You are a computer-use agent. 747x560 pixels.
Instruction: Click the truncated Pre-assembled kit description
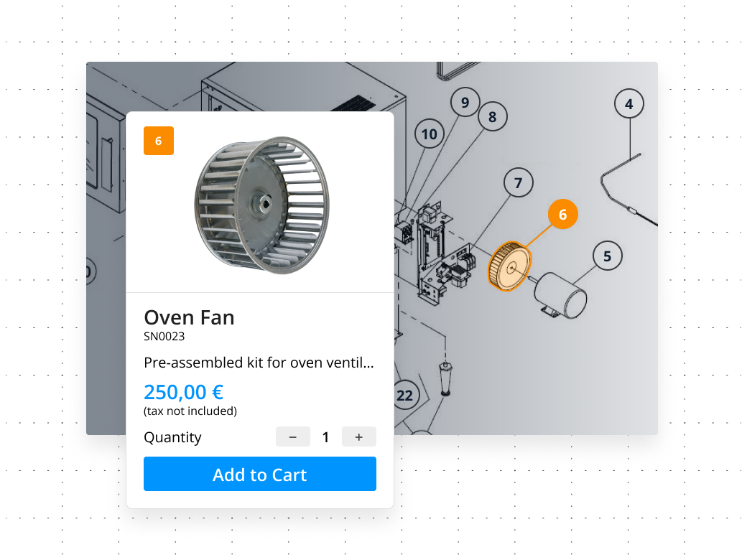click(259, 363)
